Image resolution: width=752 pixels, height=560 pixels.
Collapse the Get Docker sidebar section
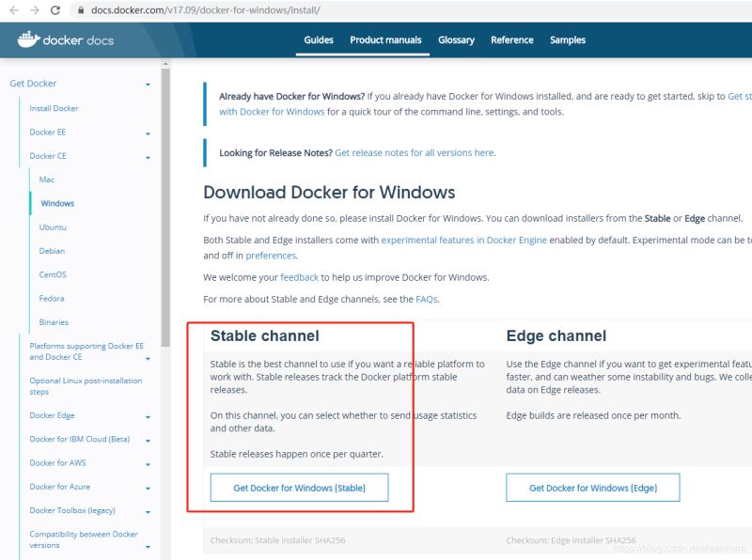tap(147, 84)
